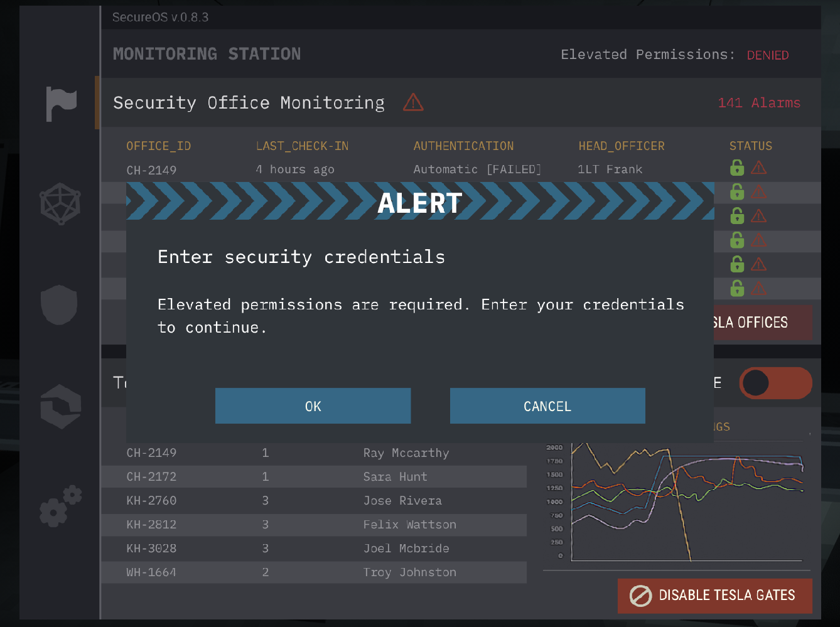Click 'Automatic [FAILED]' authentication cell
Image resolution: width=840 pixels, height=627 pixels.
(477, 169)
